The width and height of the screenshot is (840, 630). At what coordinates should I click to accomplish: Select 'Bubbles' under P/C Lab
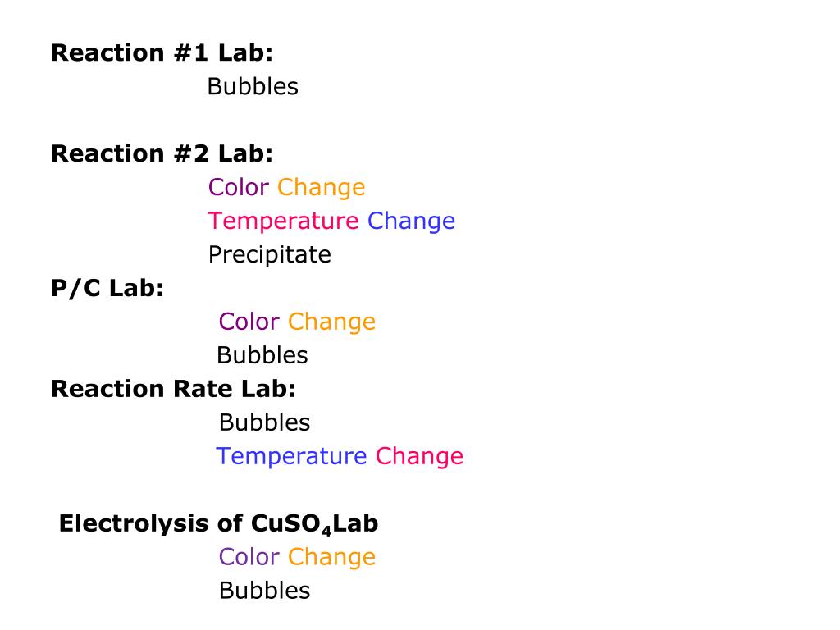[x=262, y=355]
